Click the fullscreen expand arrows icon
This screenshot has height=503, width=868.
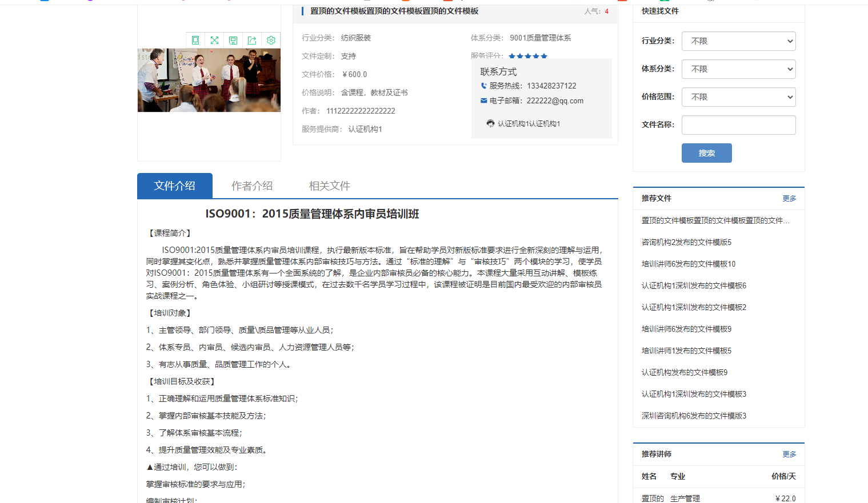[214, 41]
